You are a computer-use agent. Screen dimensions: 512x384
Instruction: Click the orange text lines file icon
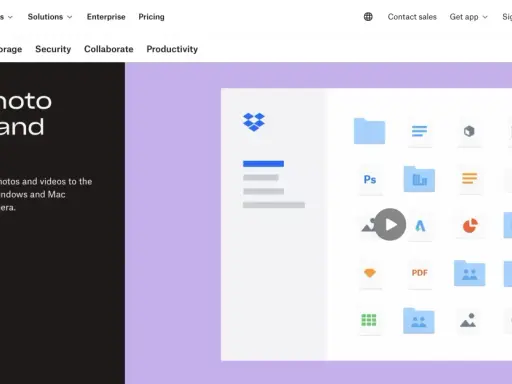point(469,179)
